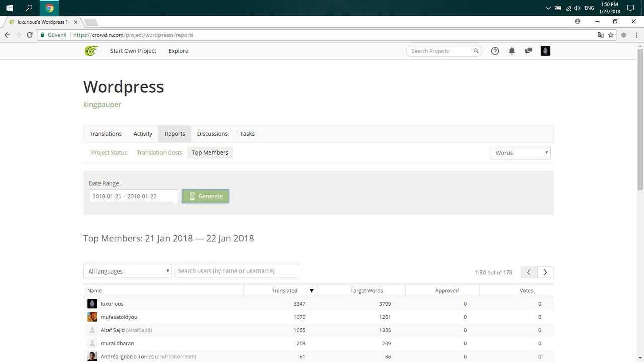Screen dimensions: 644x362
Task: Click the Chrome extension shield icon
Action: [624, 35]
